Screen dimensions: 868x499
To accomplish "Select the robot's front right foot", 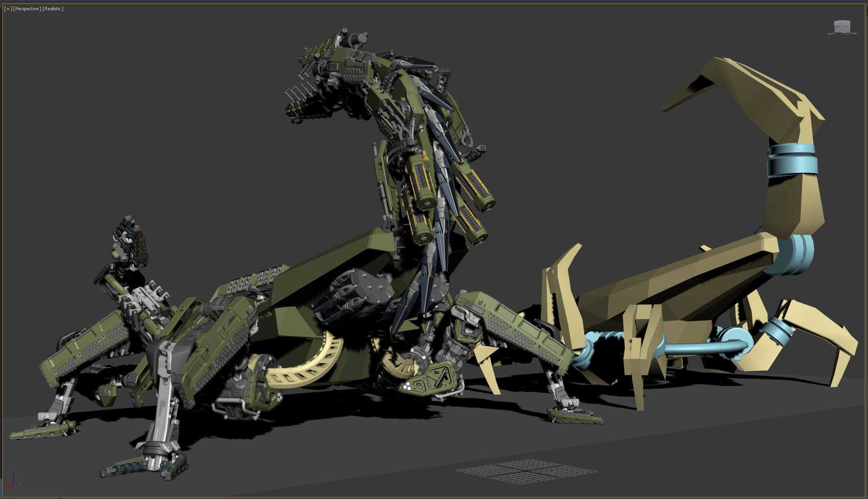I will tap(575, 416).
